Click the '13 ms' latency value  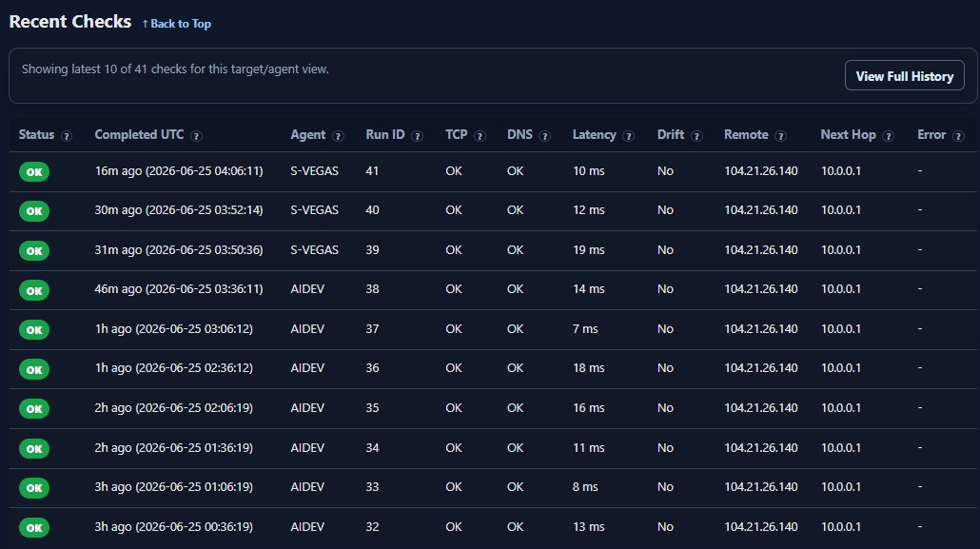[589, 527]
